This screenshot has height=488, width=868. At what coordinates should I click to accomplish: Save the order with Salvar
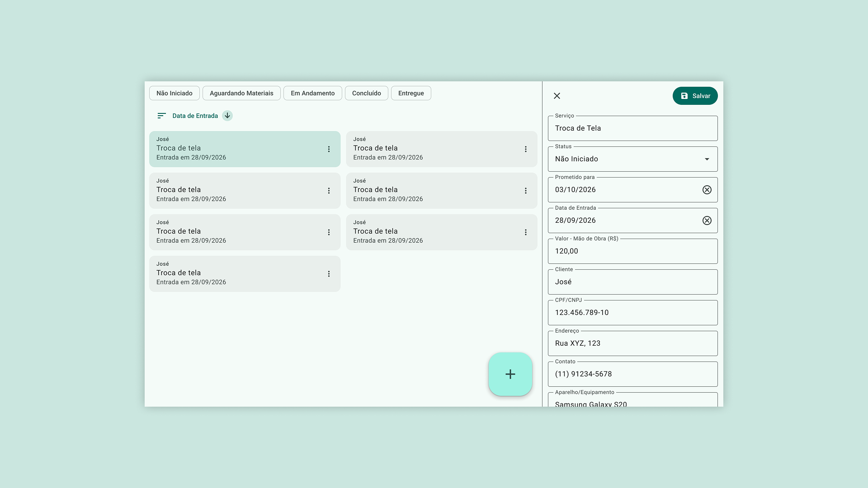695,96
